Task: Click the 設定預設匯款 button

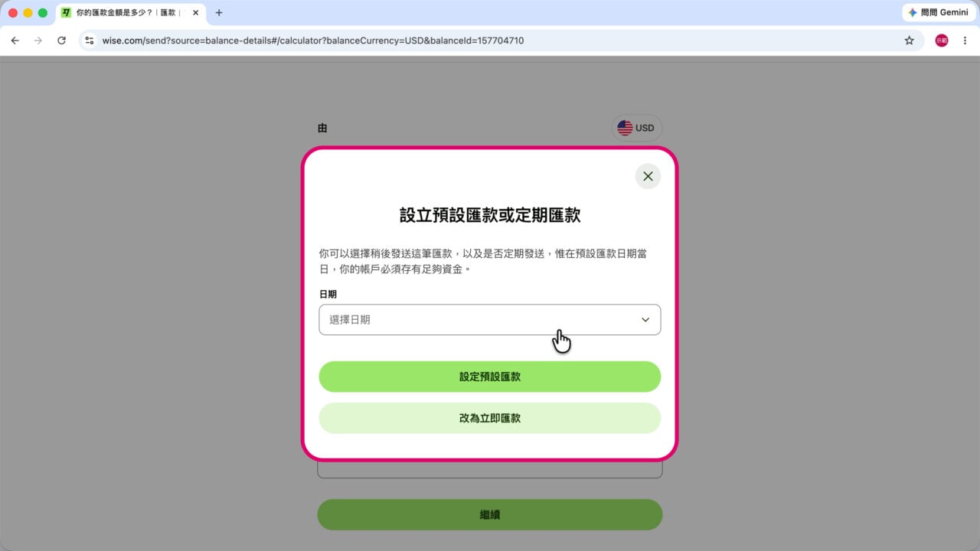Action: point(489,377)
